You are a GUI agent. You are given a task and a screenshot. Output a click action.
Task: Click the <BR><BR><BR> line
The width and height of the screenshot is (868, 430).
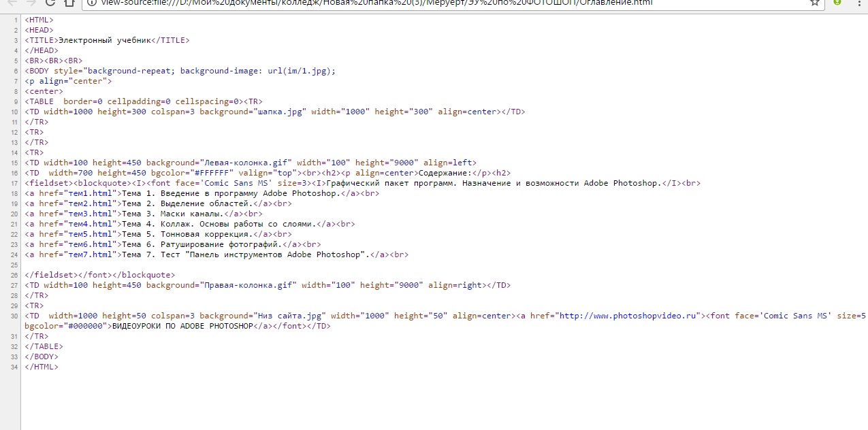coord(54,61)
